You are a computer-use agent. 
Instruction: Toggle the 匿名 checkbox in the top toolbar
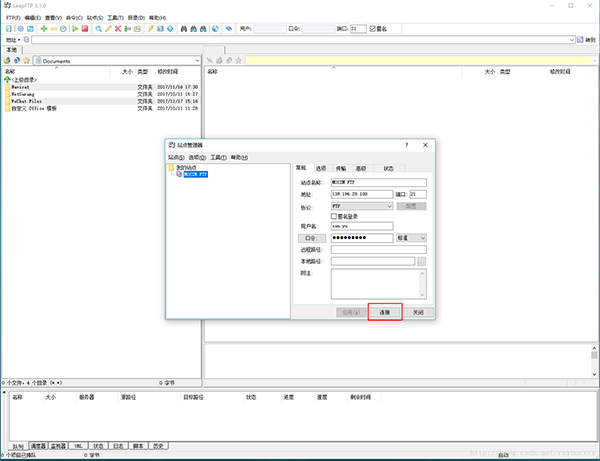pyautogui.click(x=372, y=30)
